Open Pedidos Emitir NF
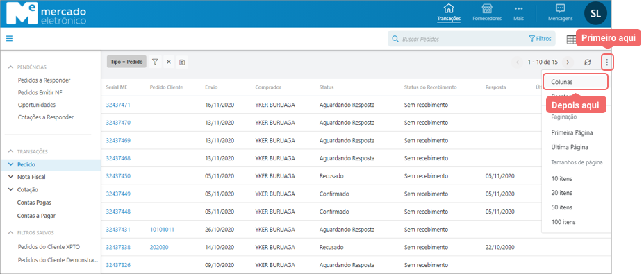 [40, 93]
